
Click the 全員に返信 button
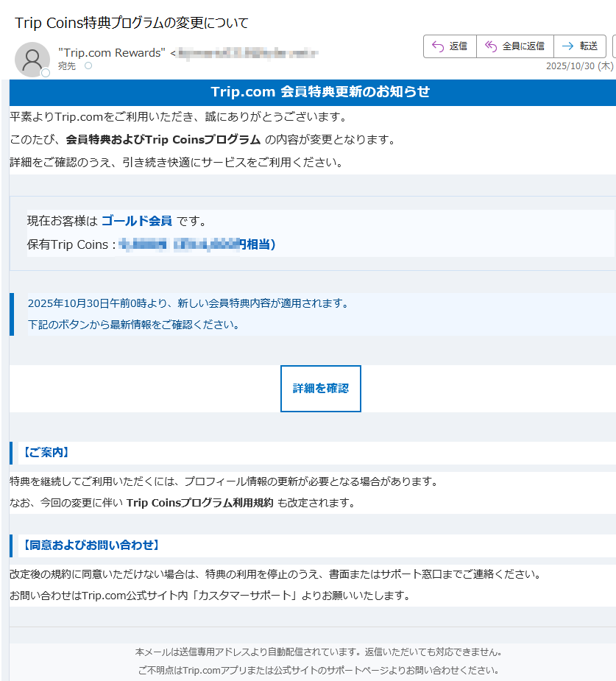click(514, 46)
